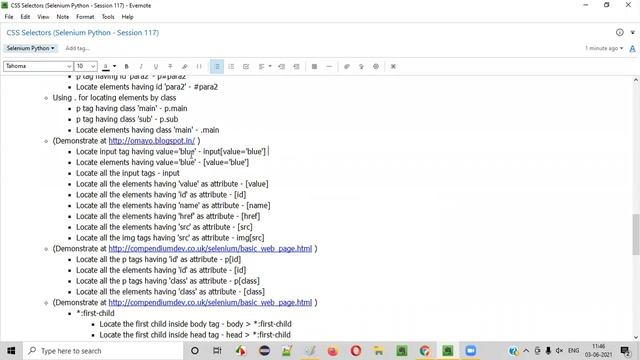
Task: Open the notification center icon
Action: coord(625,351)
